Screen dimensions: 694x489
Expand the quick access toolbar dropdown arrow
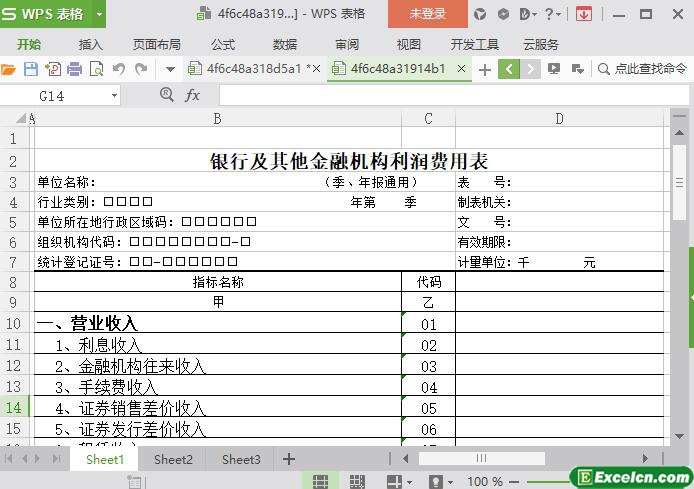point(170,69)
